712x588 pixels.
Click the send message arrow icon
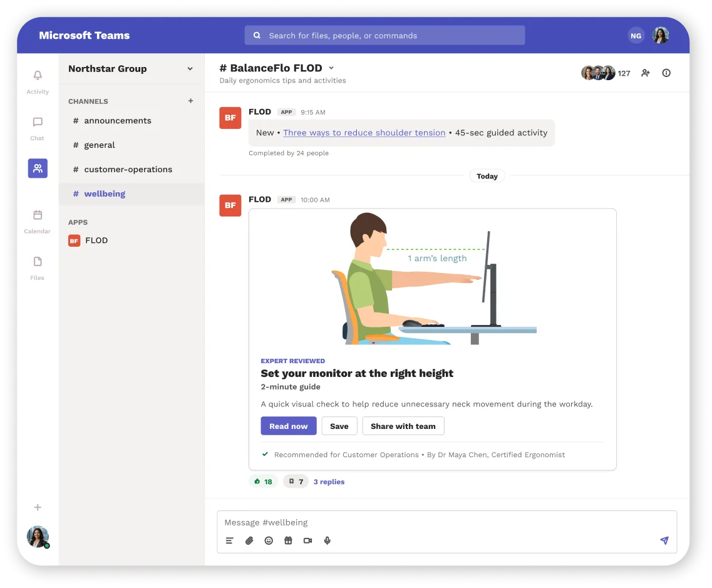coord(664,540)
